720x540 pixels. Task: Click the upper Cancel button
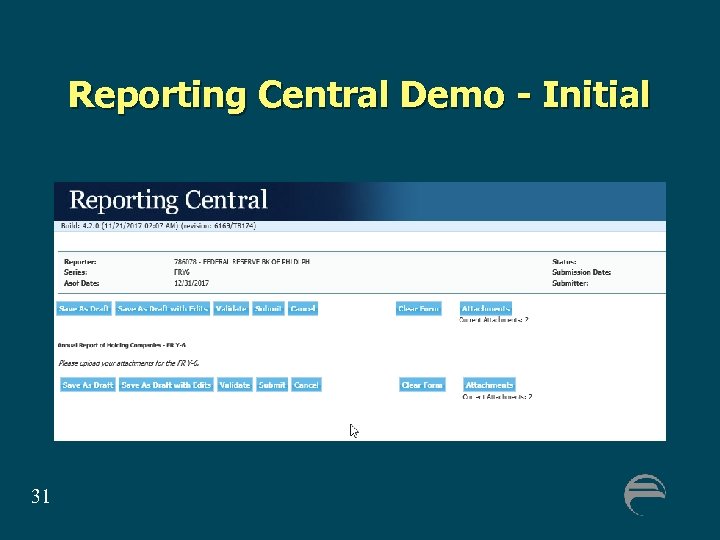coord(303,309)
